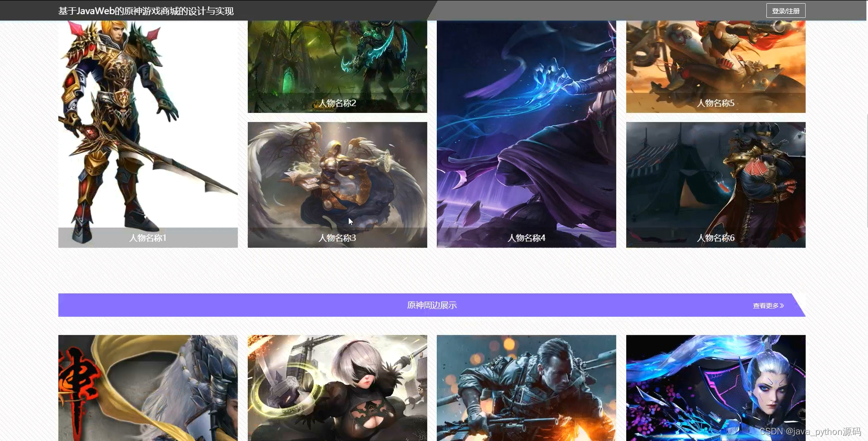Click the 人物名称1 caption label

pos(148,238)
